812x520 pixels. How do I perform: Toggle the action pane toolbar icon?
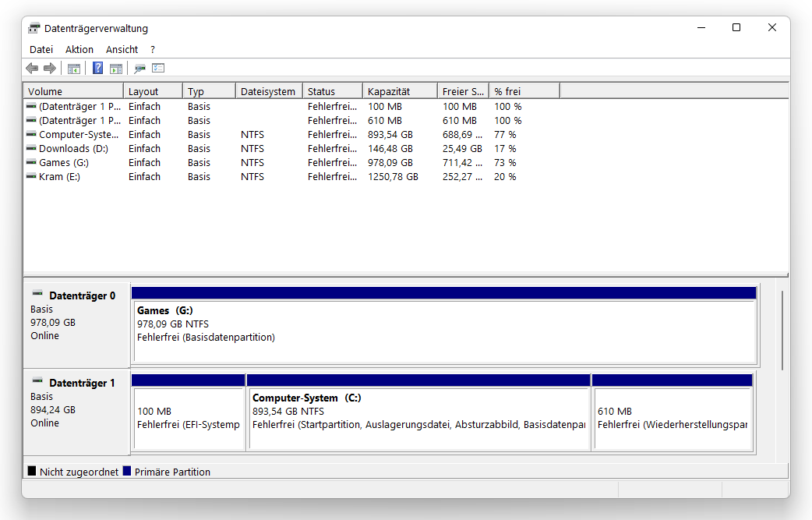point(117,69)
